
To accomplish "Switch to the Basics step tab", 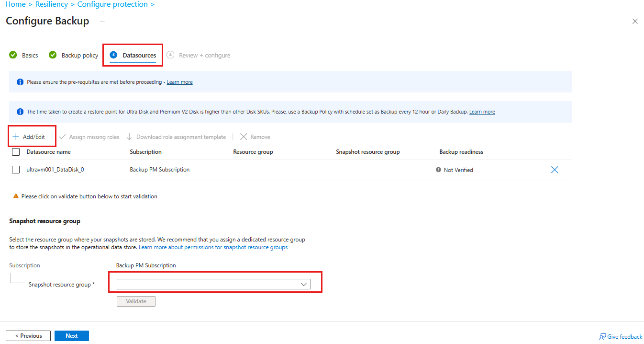I will point(24,56).
